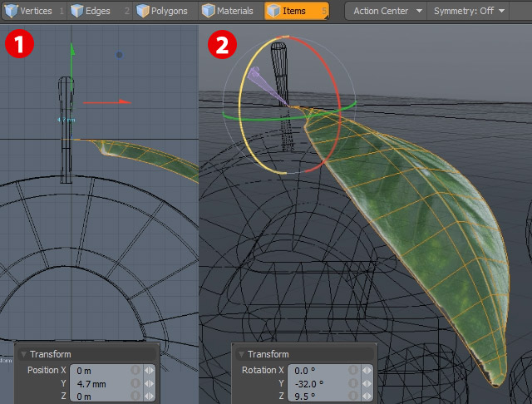Image resolution: width=532 pixels, height=404 pixels.
Task: Switch to Vertices selection mode
Action: pos(34,11)
